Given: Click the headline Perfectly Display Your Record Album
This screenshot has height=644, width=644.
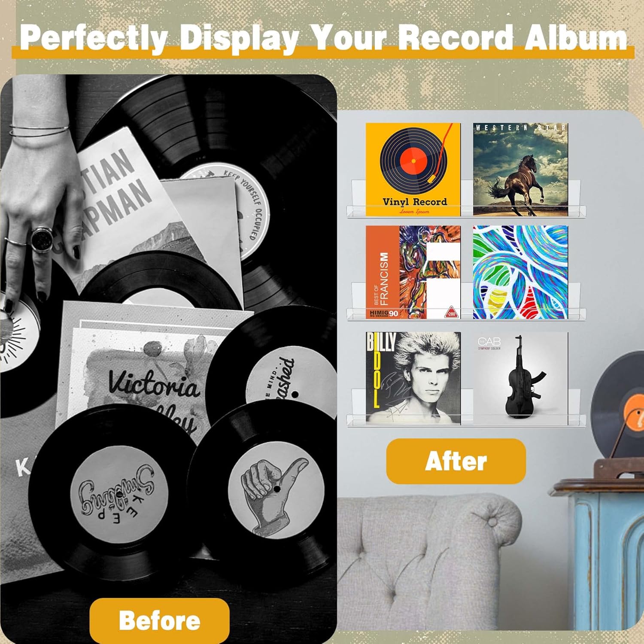Looking at the screenshot, I should [323, 37].
